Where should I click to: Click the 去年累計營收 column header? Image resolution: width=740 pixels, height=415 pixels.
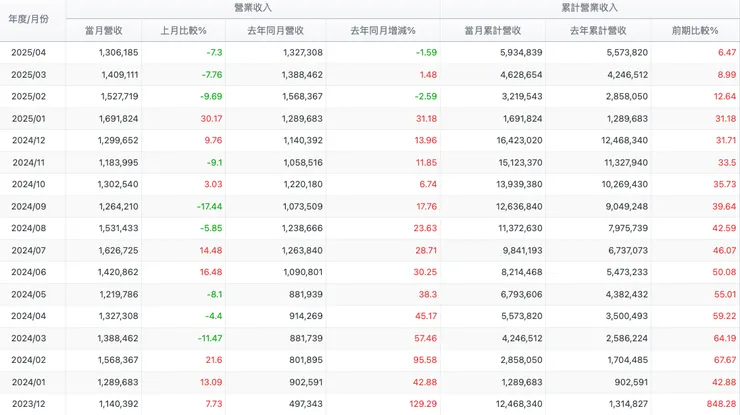click(598, 31)
